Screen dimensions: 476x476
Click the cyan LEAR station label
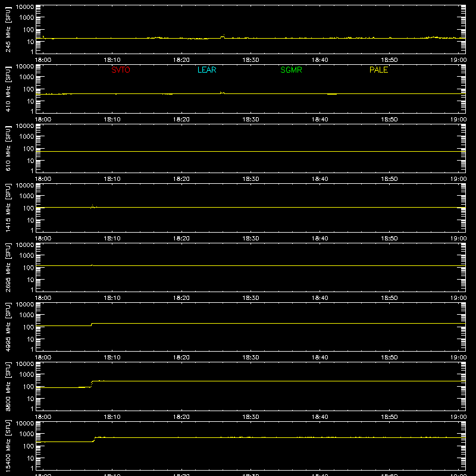click(206, 70)
